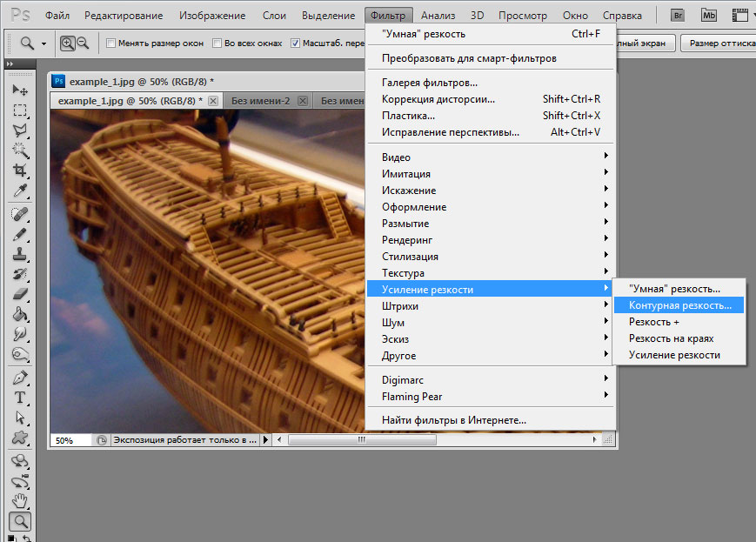
Task: Uncheck the 'Масштаб. перет.' checkbox
Action: point(296,43)
